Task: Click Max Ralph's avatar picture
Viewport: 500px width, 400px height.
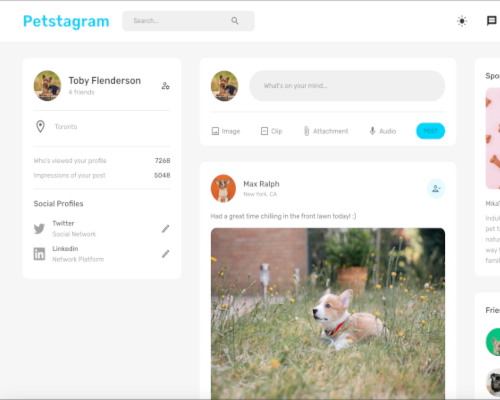Action: (223, 189)
